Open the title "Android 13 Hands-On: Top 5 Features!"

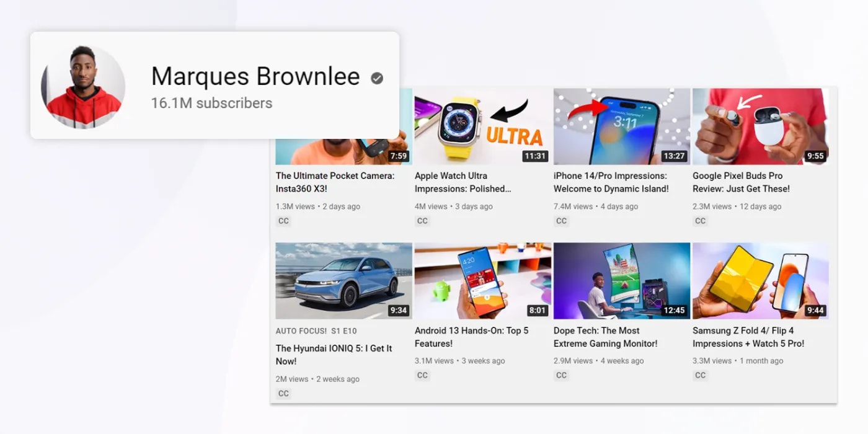coord(471,337)
